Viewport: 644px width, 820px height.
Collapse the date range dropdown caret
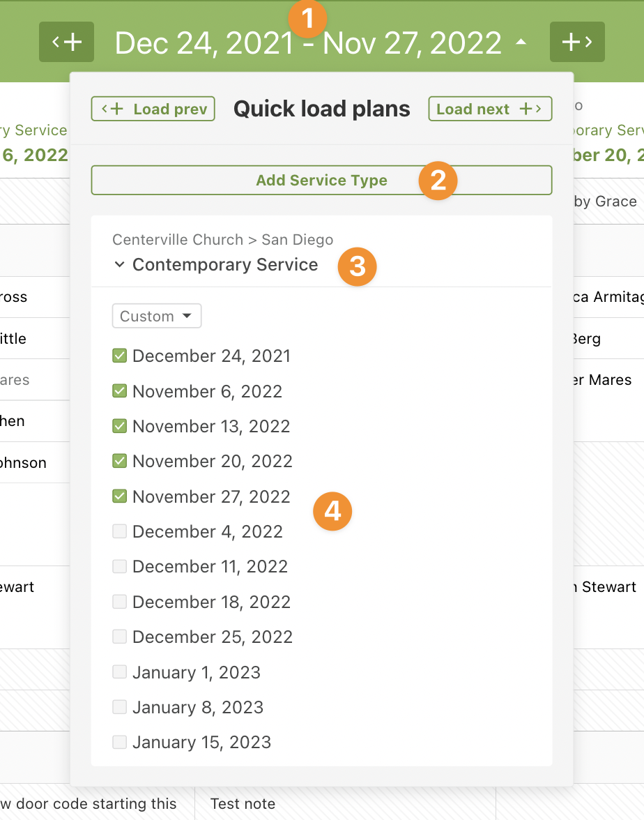(x=521, y=42)
